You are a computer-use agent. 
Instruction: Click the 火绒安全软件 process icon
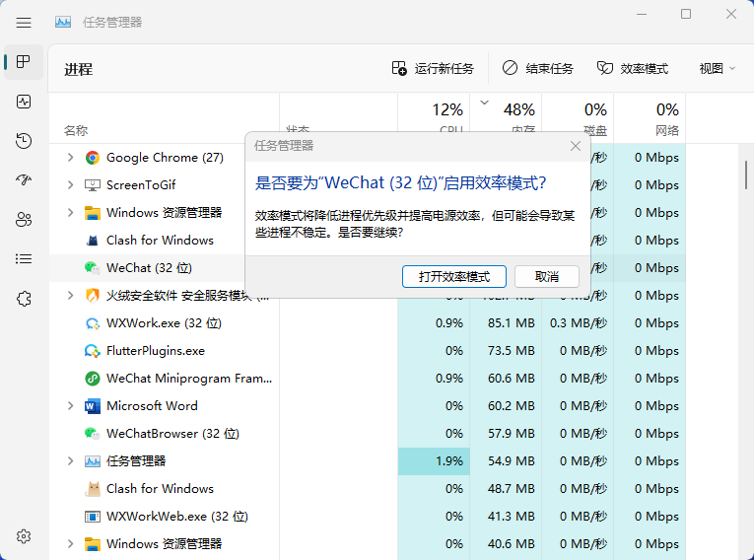click(93, 296)
